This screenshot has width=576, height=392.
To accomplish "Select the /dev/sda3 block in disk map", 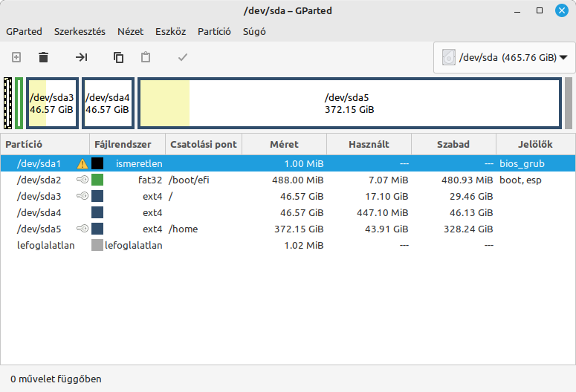I will [x=52, y=103].
